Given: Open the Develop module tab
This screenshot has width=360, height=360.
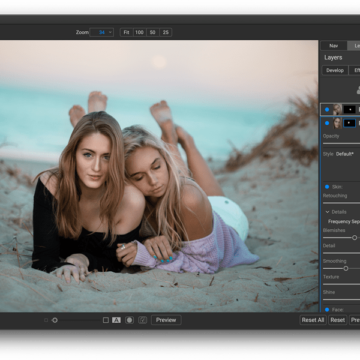Looking at the screenshot, I should pyautogui.click(x=335, y=70).
